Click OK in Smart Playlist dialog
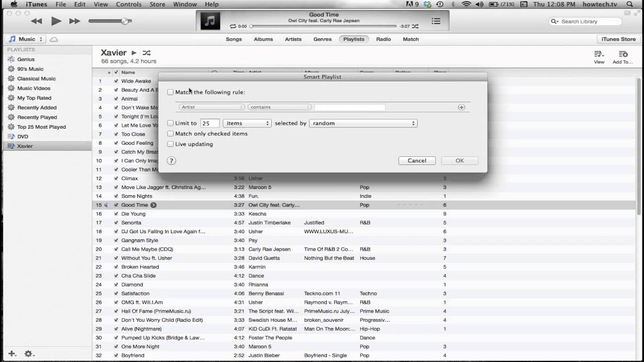This screenshot has width=644, height=362. click(x=459, y=160)
